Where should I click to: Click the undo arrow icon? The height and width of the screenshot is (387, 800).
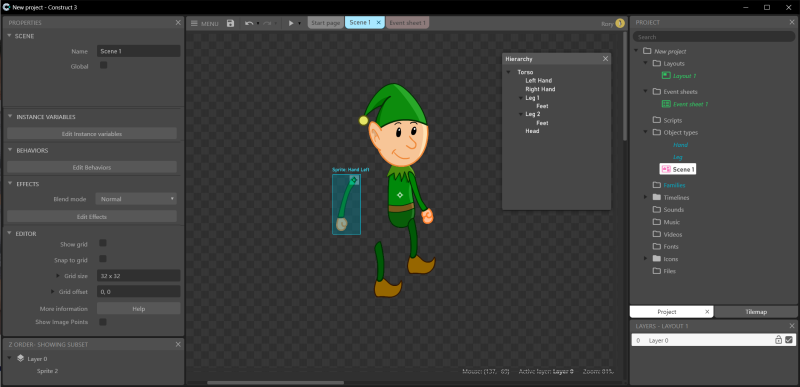[248, 23]
